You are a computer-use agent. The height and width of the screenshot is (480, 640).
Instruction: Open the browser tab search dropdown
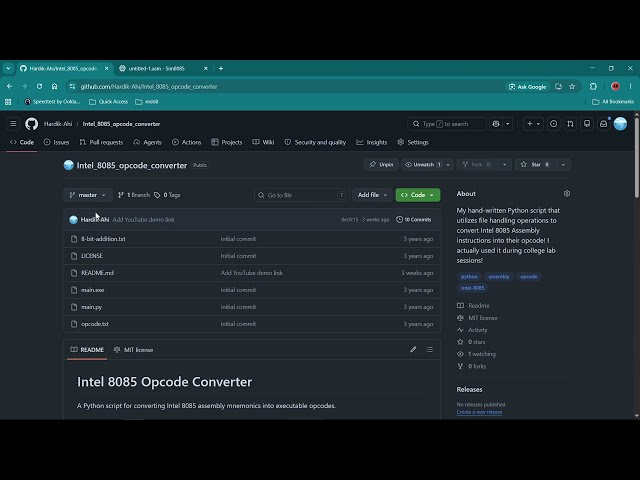tap(8, 69)
